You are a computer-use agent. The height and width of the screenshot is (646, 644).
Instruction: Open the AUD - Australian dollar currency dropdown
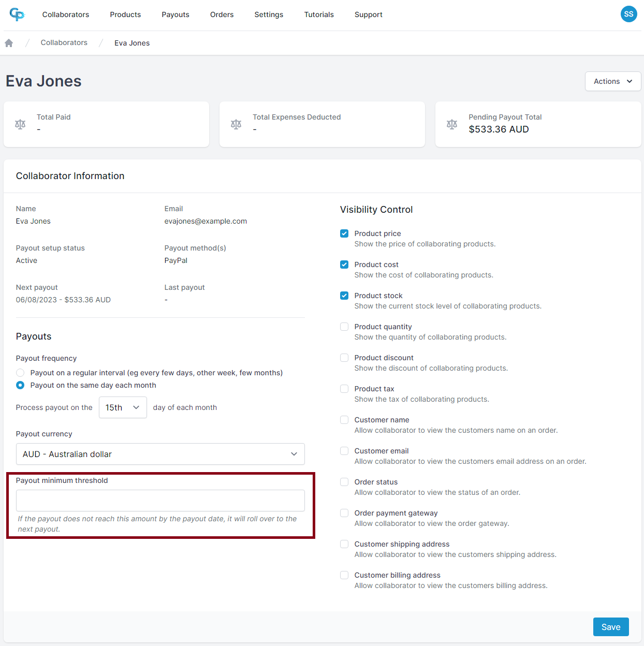click(x=160, y=454)
